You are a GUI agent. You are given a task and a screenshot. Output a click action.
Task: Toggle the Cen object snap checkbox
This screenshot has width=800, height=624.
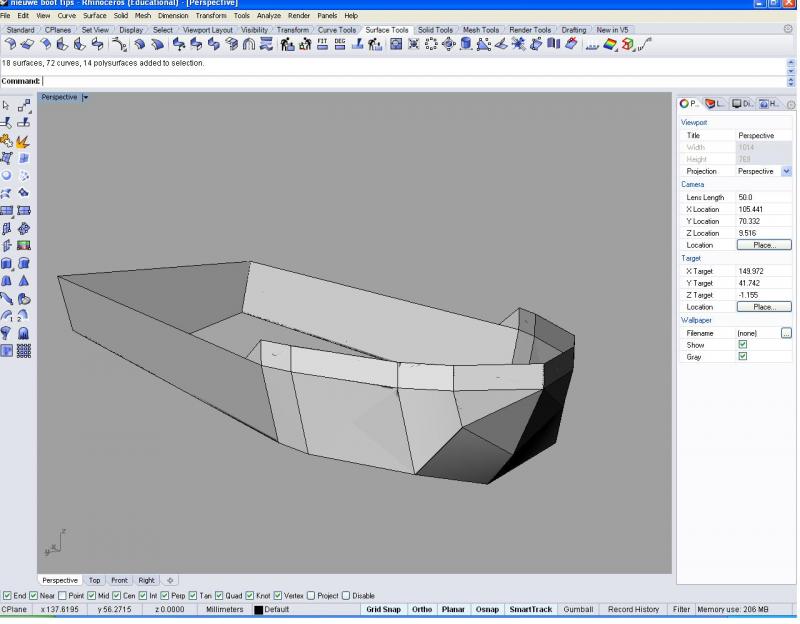point(117,595)
